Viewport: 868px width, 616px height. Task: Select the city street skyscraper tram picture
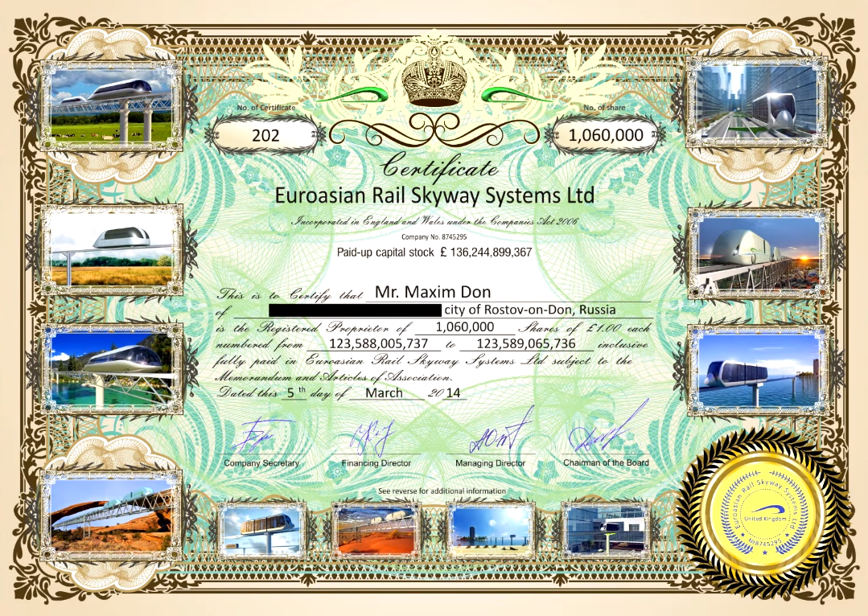(x=757, y=101)
